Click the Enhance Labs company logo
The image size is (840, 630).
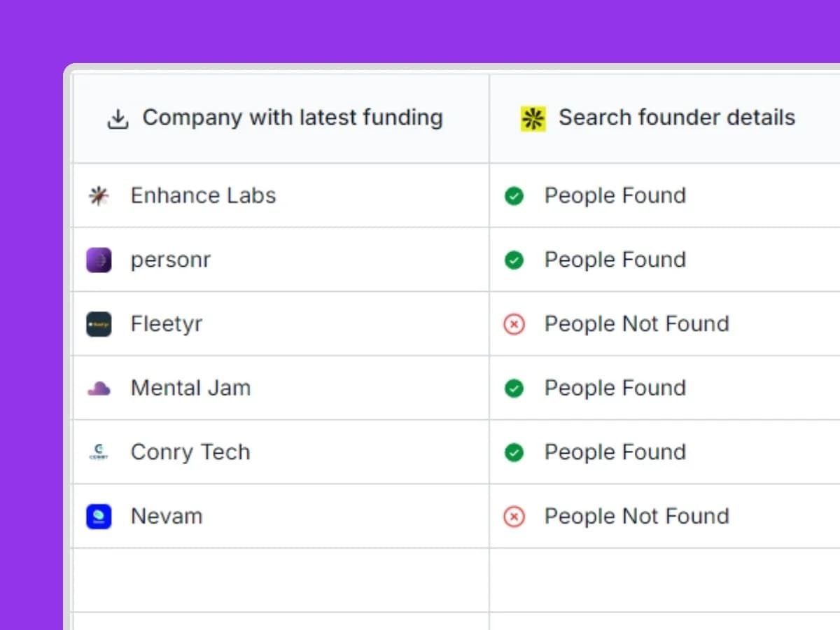98,195
